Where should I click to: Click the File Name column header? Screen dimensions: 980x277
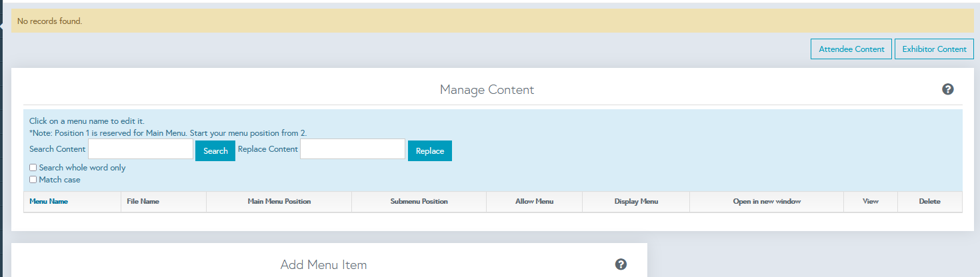tap(143, 201)
